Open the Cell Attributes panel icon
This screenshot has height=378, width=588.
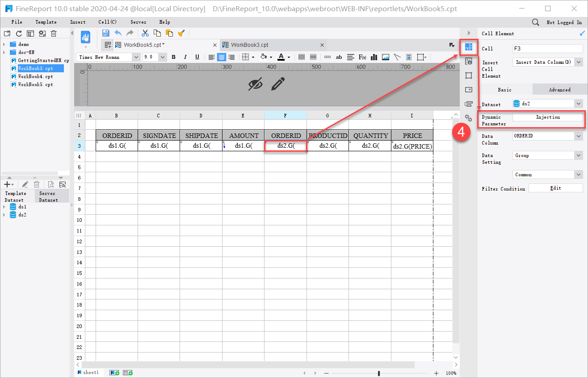pos(469,61)
